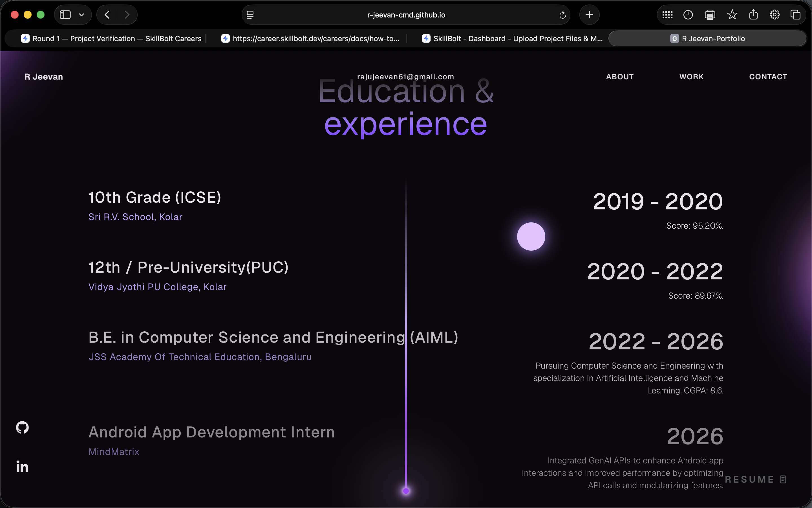This screenshot has width=812, height=508.
Task: Go back with the back arrow
Action: [x=107, y=15]
